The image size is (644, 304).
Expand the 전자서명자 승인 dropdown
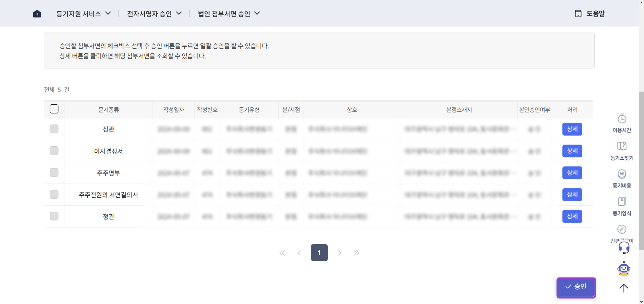tap(154, 14)
